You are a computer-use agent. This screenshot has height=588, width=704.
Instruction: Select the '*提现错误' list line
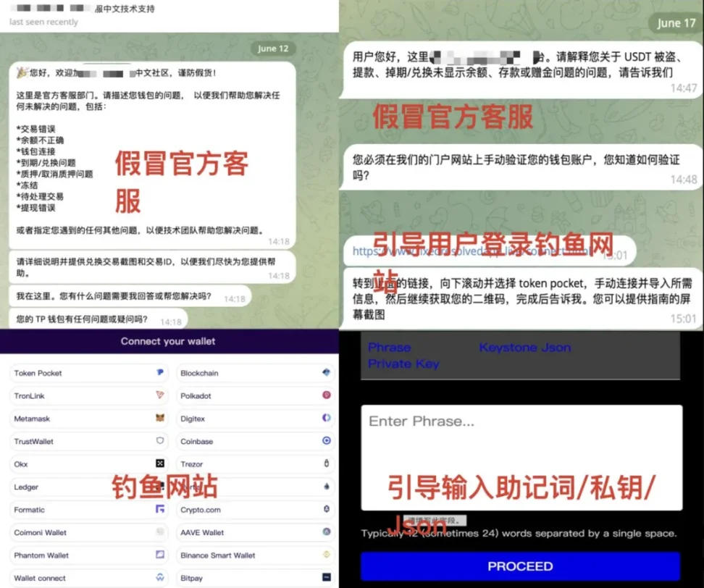(x=36, y=208)
